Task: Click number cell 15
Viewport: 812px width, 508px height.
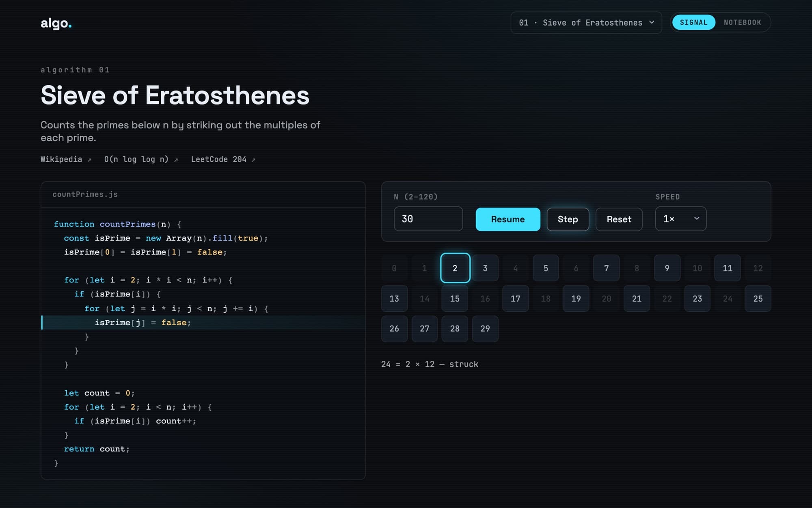Action: [455, 299]
